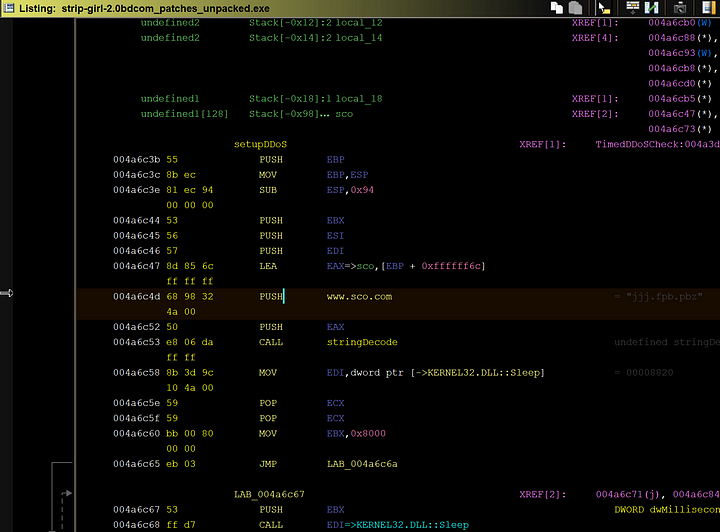Click the = 00008820 value comment
720x532 pixels.
[644, 373]
